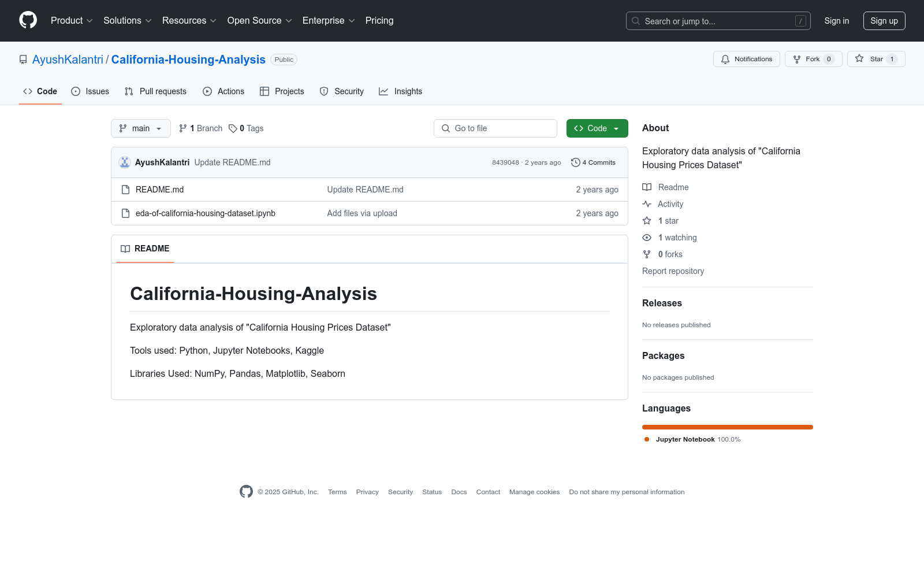This screenshot has width=924, height=578.
Task: Click Privacy in the footer
Action: (x=367, y=492)
